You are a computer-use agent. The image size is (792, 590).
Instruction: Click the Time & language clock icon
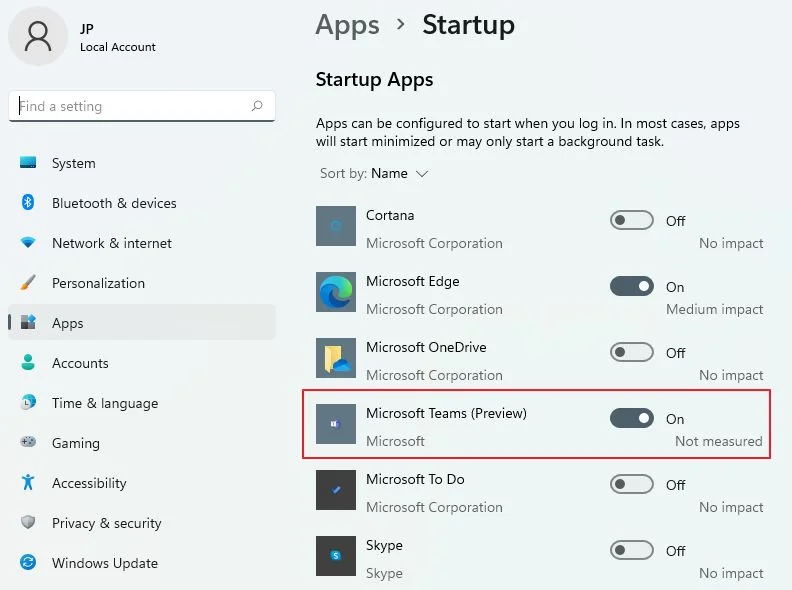(x=28, y=402)
